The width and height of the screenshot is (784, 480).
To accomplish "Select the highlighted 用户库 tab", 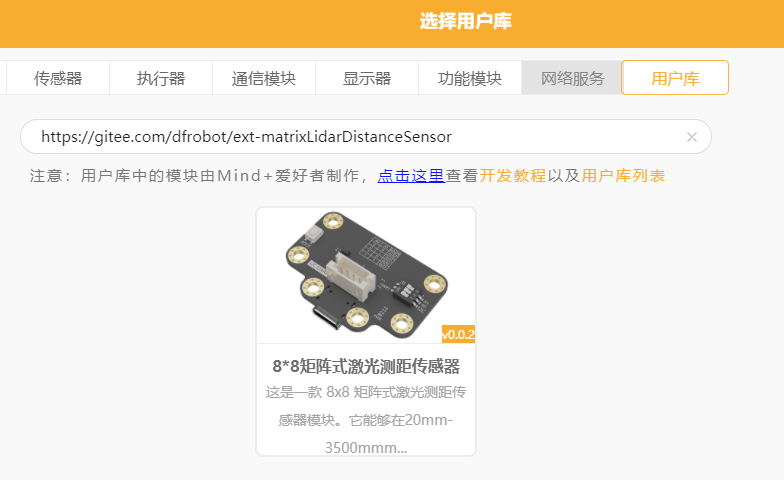I will point(675,78).
